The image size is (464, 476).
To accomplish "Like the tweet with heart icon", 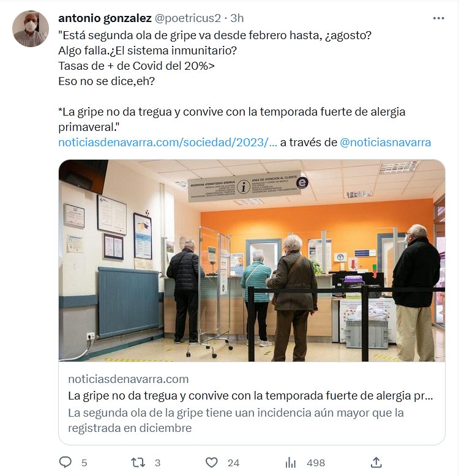I will coord(212,463).
